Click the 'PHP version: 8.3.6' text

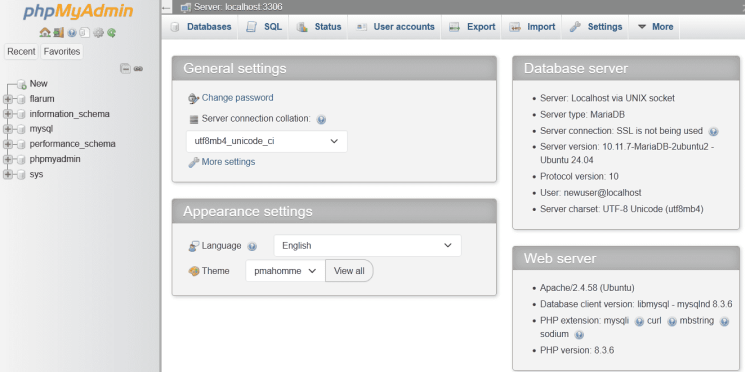[577, 351]
